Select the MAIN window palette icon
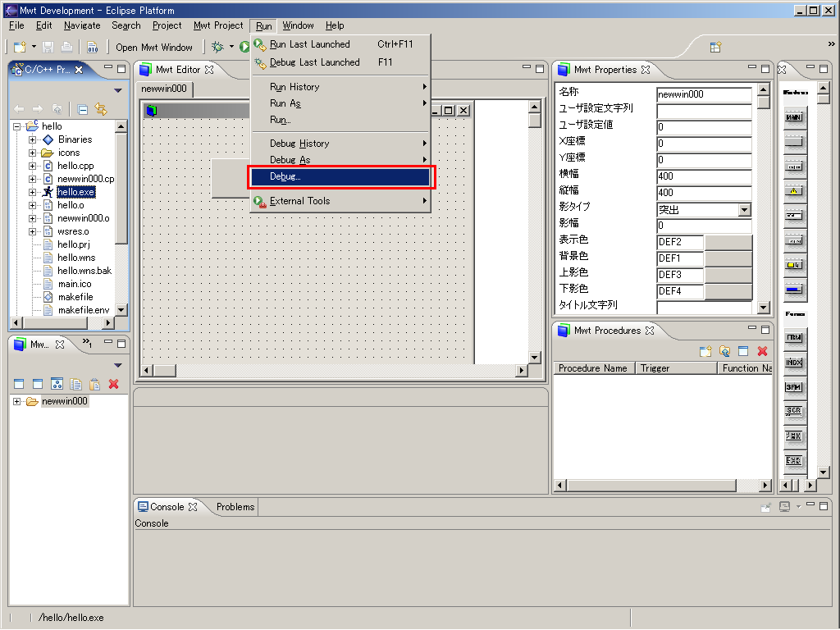Viewport: 840px width, 630px height. 793,116
